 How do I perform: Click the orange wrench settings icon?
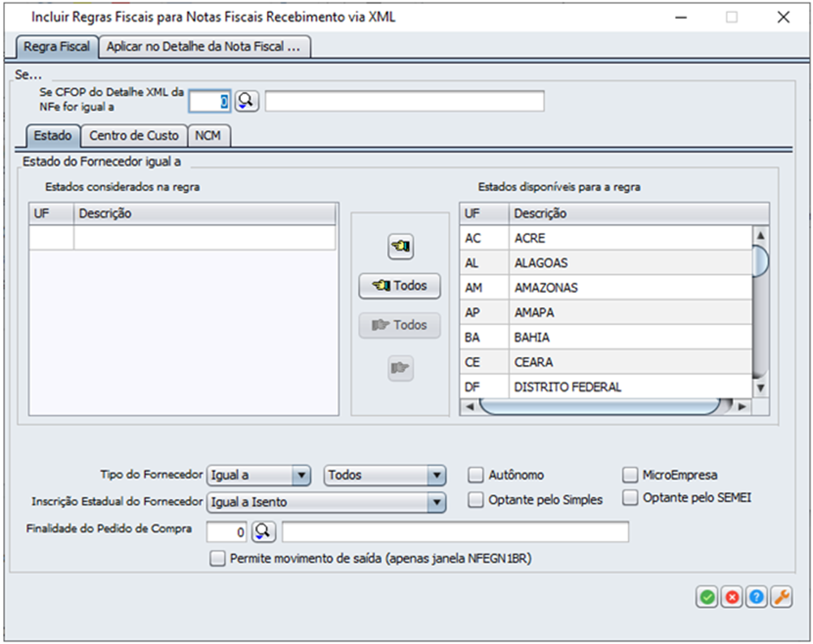(x=781, y=597)
